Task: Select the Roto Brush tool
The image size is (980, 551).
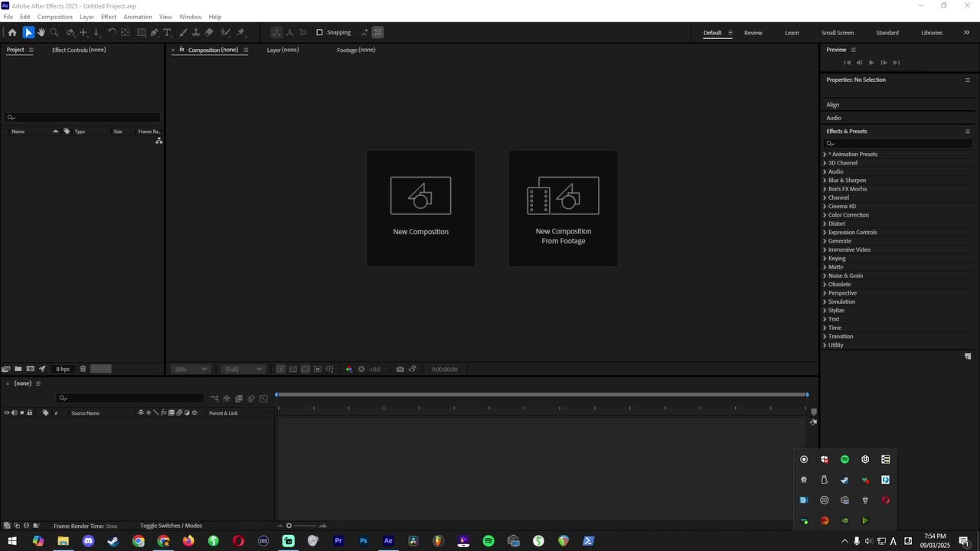Action: point(226,32)
